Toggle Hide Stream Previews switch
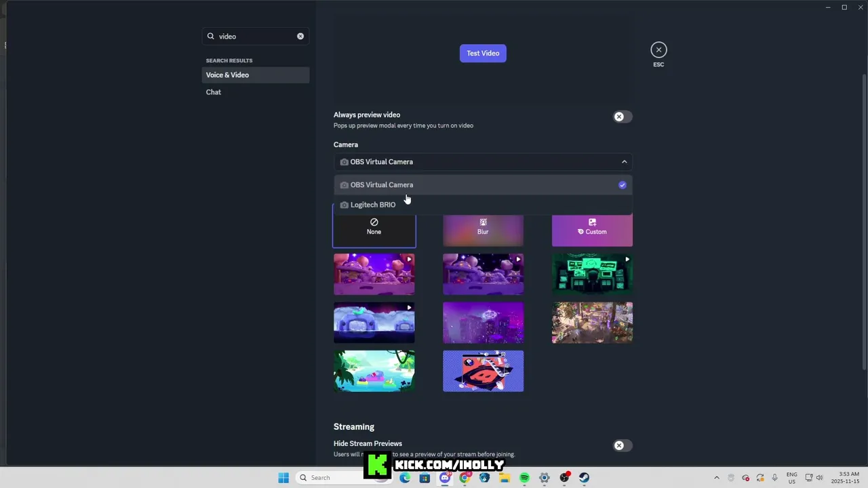868x488 pixels. click(622, 445)
